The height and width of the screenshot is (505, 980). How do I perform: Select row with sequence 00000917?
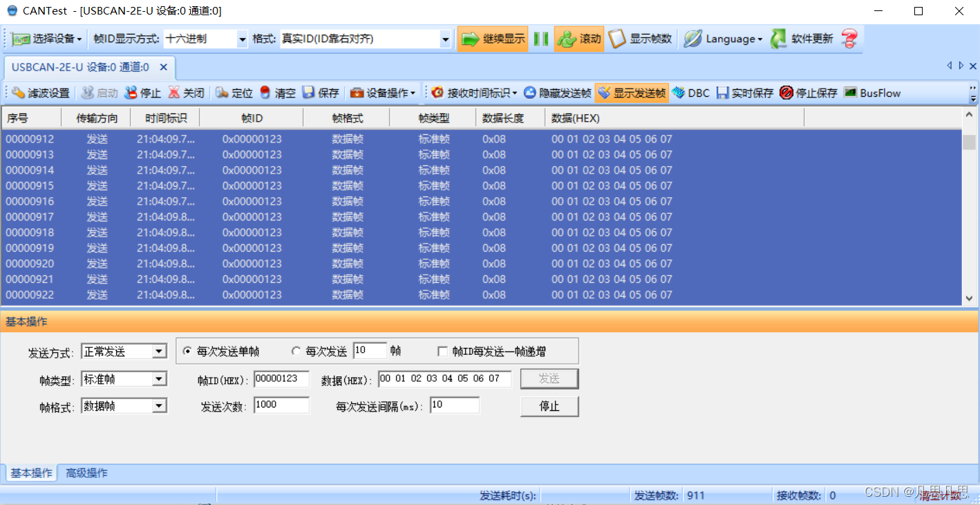click(x=481, y=217)
